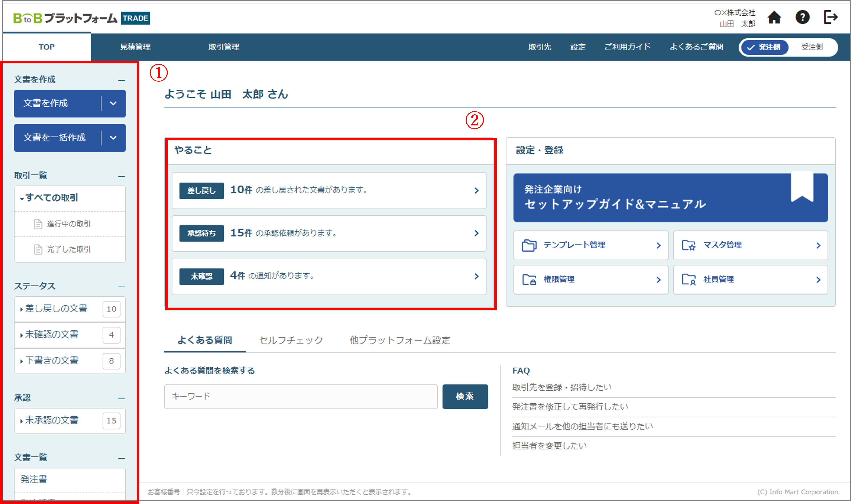Open help via question mark icon
851x504 pixels.
pos(802,17)
